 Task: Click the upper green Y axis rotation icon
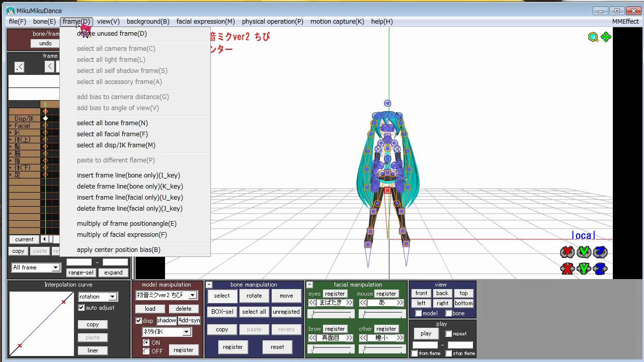coord(584,252)
